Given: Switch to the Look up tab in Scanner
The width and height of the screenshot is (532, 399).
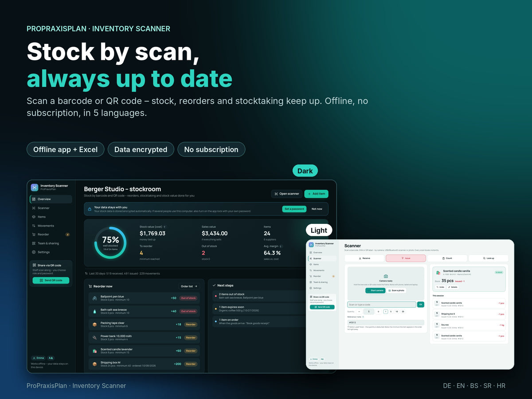Looking at the screenshot, I should tap(489, 258).
